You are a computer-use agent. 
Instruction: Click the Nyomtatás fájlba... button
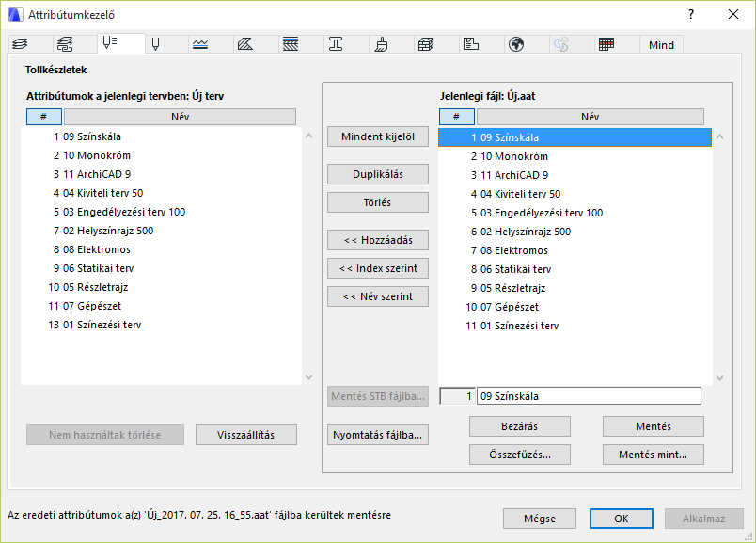click(x=377, y=435)
